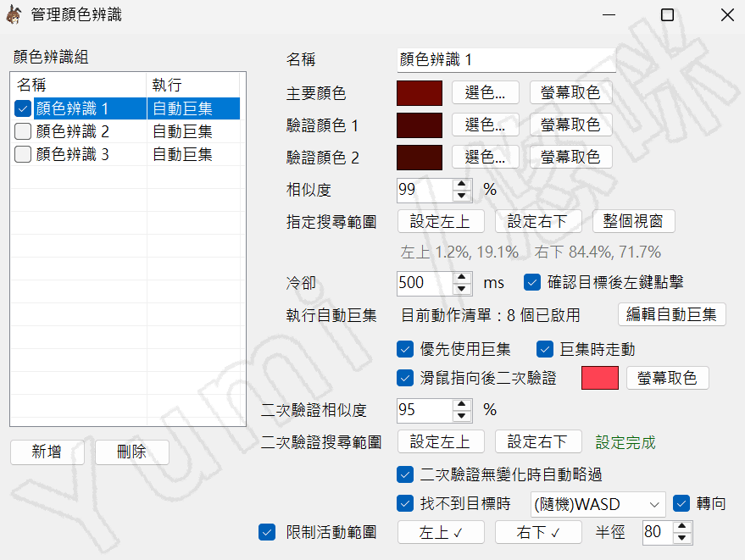This screenshot has width=745, height=560.
Task: Decrease 冷卻 value with down arrow
Action: click(462, 289)
